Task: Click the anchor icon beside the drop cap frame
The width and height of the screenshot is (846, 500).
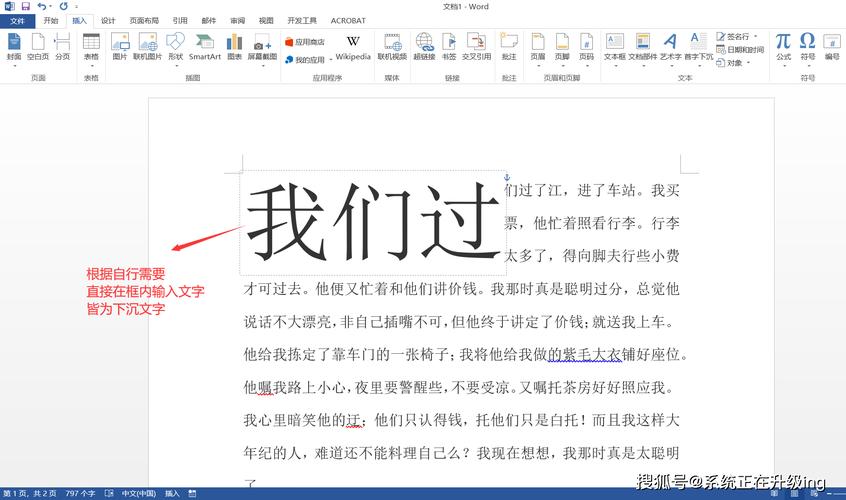Action: coord(507,176)
